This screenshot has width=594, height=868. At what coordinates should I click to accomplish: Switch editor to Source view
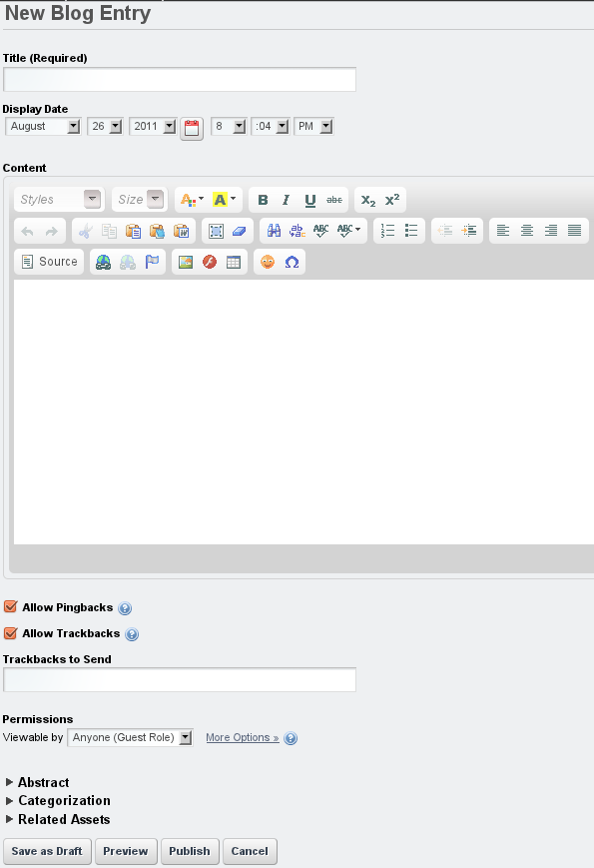pos(49,262)
